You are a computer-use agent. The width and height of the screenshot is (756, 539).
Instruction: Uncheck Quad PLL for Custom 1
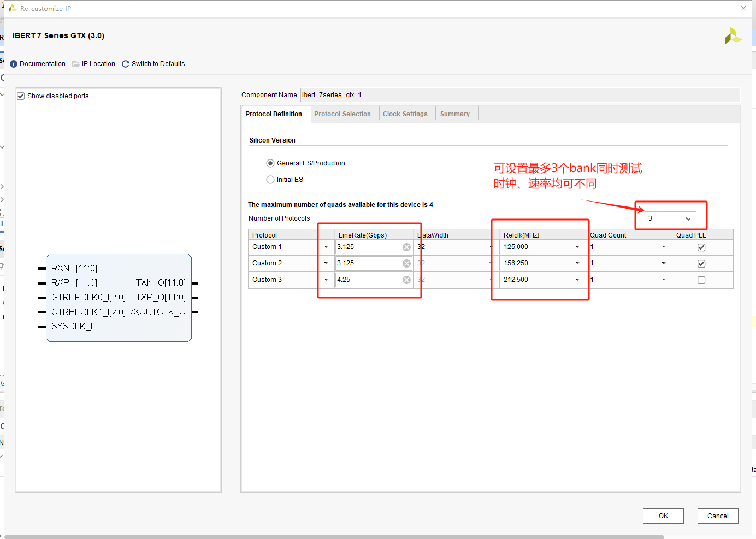(701, 247)
